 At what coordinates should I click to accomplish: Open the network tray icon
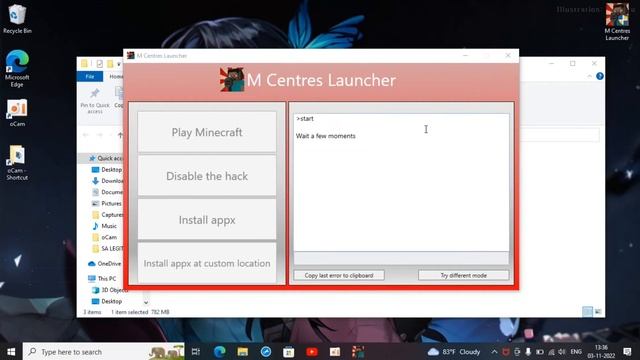(551, 351)
